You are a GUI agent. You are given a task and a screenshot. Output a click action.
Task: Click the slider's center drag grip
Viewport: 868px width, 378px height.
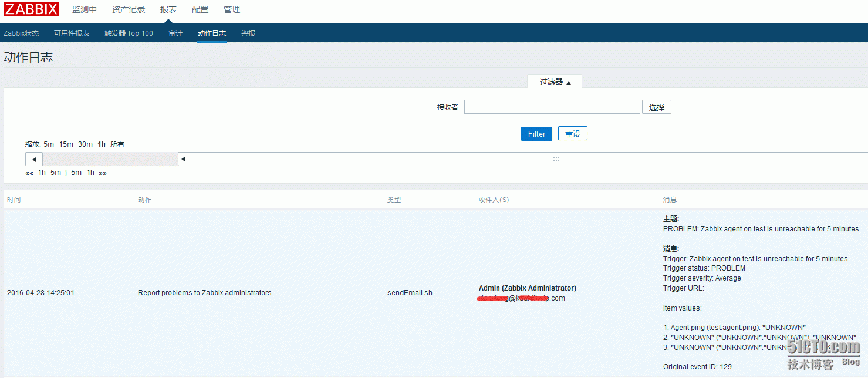[556, 159]
